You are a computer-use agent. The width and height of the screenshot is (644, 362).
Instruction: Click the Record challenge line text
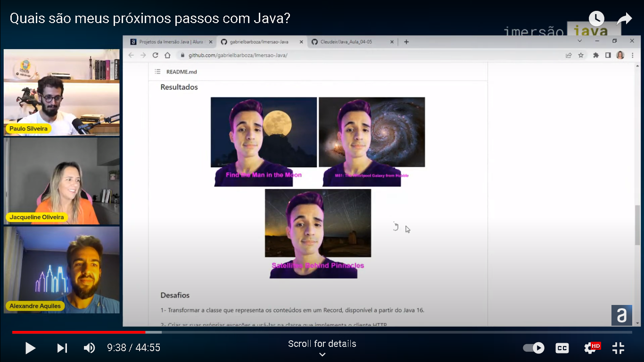292,310
